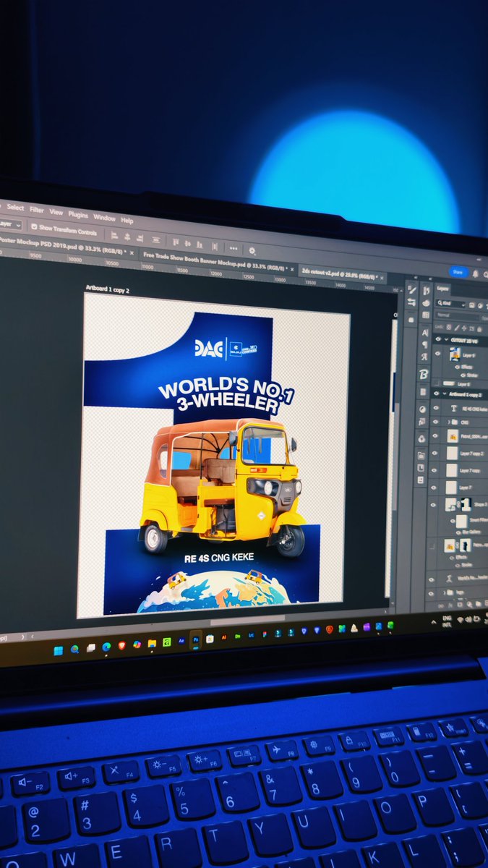Image resolution: width=488 pixels, height=868 pixels.
Task: Open the Layer auto-select dropdown in options bar
Action: (x=9, y=224)
